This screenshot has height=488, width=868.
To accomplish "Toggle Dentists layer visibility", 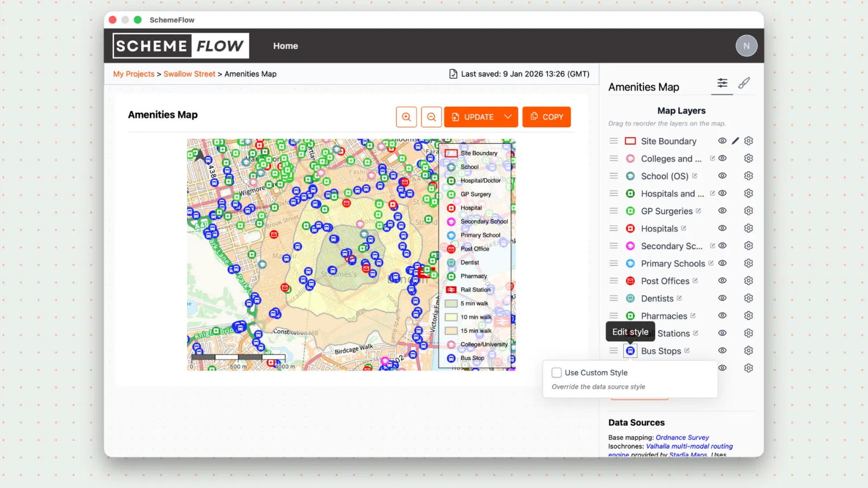I will click(x=722, y=298).
